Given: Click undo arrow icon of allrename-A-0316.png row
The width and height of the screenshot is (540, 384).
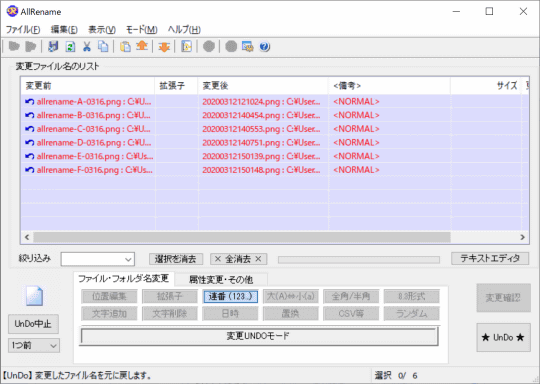Looking at the screenshot, I should (30, 102).
